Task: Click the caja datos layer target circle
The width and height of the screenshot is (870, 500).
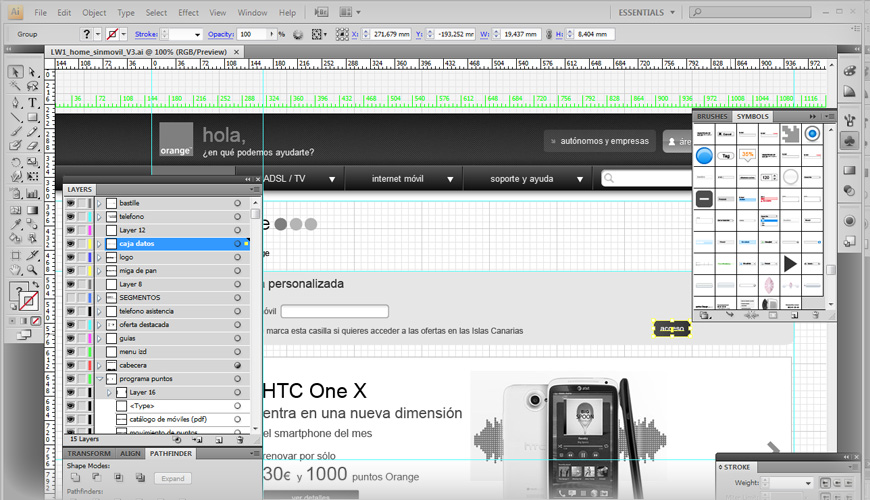Action: pyautogui.click(x=237, y=244)
